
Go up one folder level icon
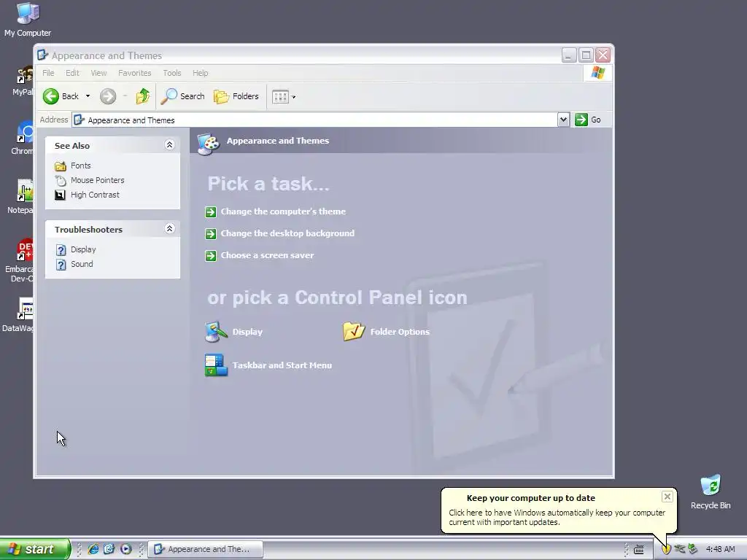pyautogui.click(x=142, y=96)
